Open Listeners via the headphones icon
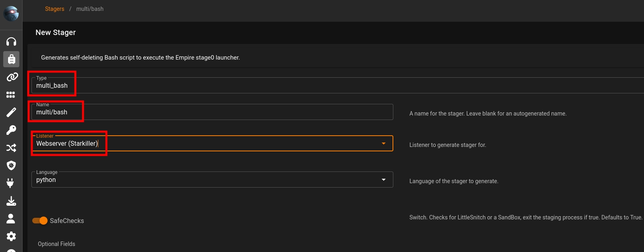 [x=11, y=42]
